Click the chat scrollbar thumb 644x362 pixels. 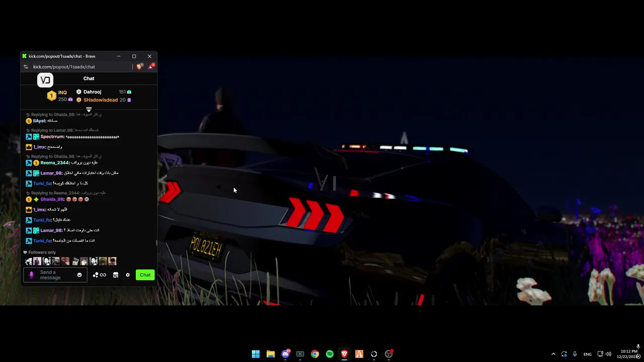(156, 243)
